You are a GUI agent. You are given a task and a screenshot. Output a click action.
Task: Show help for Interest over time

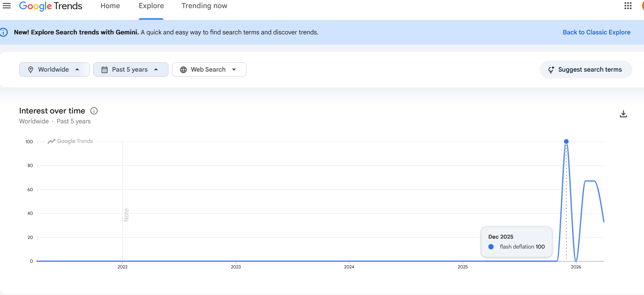tap(94, 111)
